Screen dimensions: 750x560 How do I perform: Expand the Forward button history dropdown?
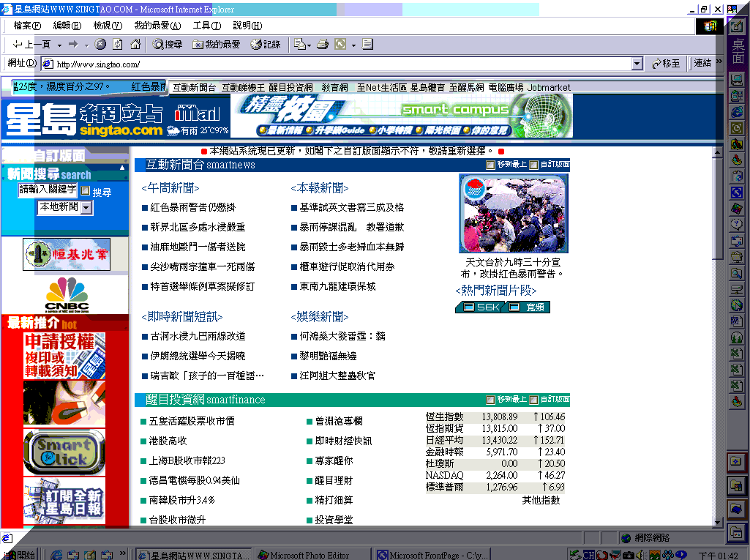click(x=86, y=45)
